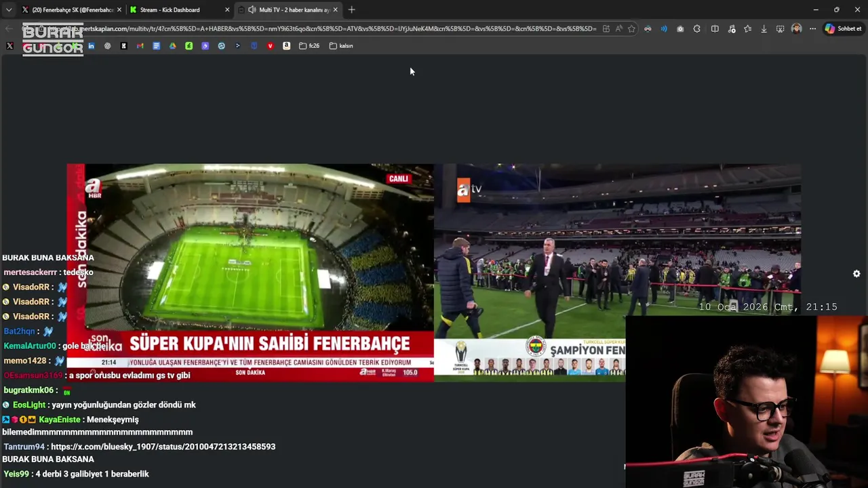Open the blue sound-wave extension icon
The height and width of the screenshot is (488, 868).
tap(664, 28)
